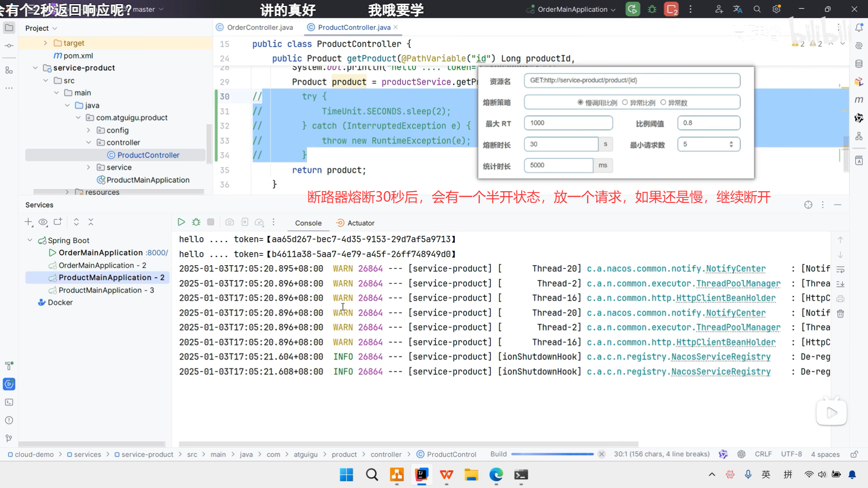This screenshot has height=488, width=868.
Task: Expand the target folder in project tree
Action: (45, 43)
